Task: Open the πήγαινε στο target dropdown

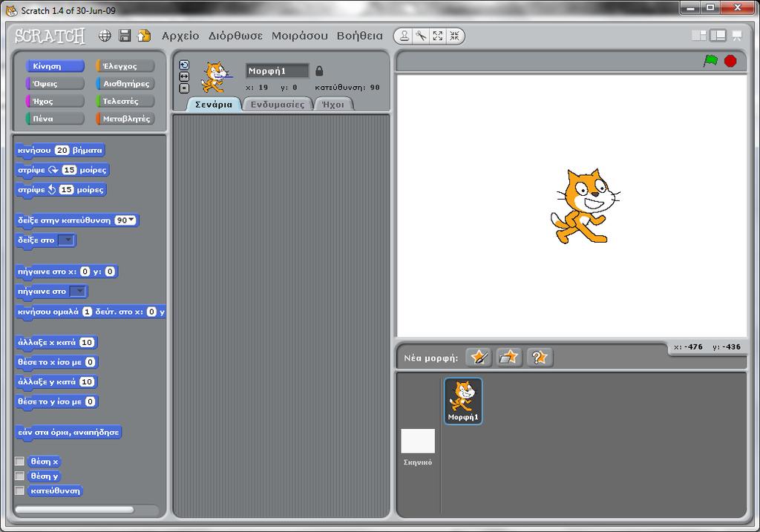Action: point(78,291)
